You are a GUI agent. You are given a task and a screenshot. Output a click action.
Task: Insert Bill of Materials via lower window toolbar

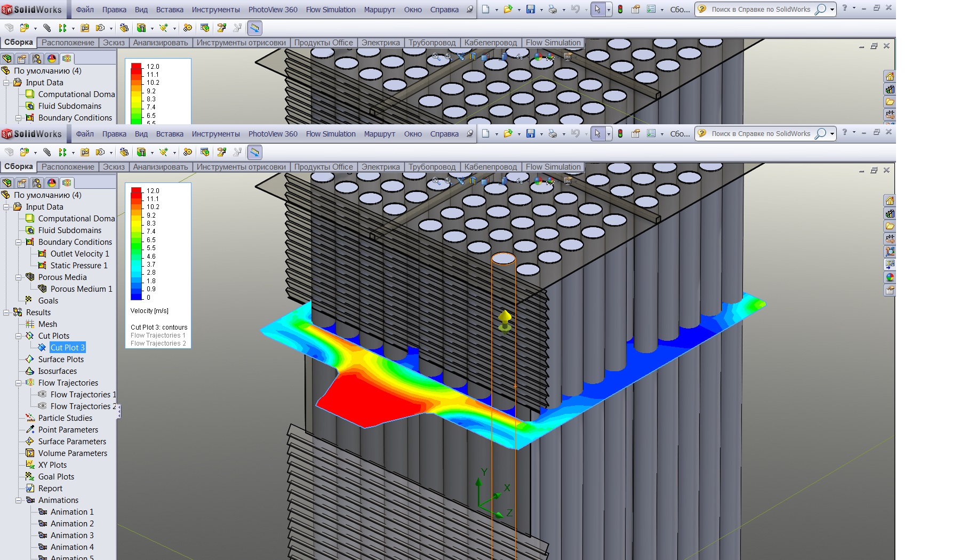(x=205, y=152)
